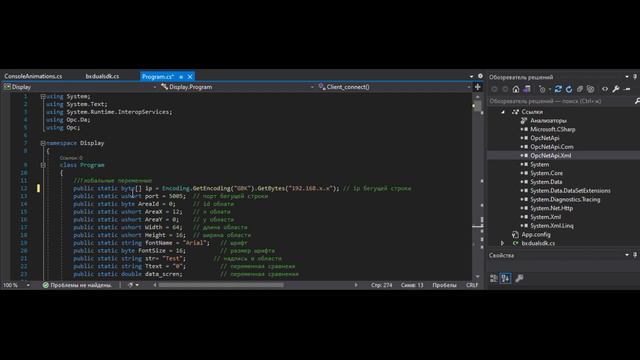Open the active documents list dropdown arrow
Screen dimensions: 640x360
point(471,76)
